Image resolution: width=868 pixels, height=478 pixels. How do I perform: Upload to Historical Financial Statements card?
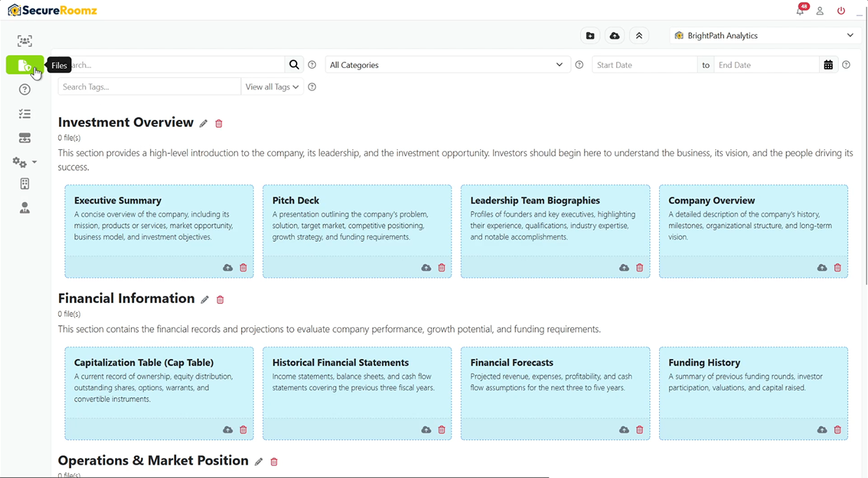point(426,430)
